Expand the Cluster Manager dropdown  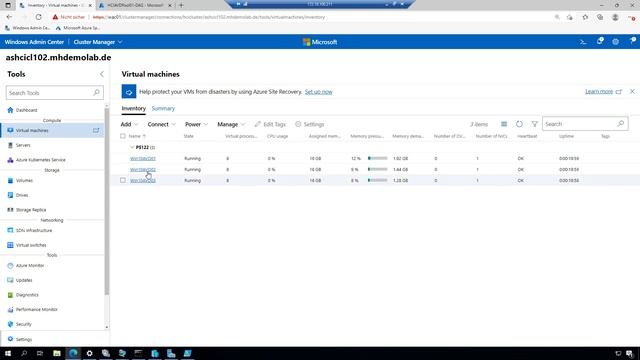pos(98,42)
